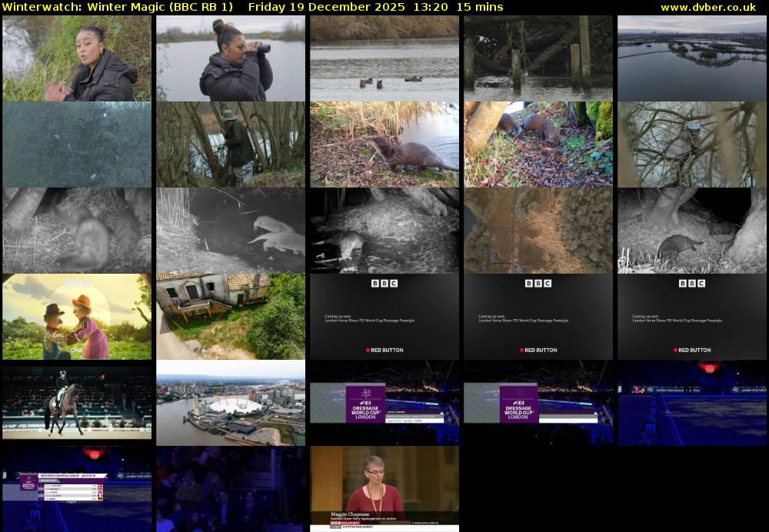Select daylight otter beside water thumbnail
This screenshot has height=532, width=769.
pos(384,145)
